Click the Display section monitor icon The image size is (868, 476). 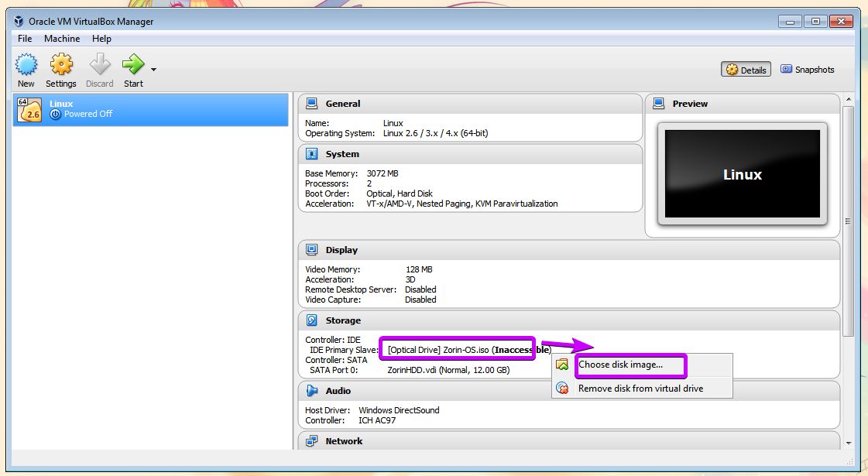pyautogui.click(x=312, y=250)
